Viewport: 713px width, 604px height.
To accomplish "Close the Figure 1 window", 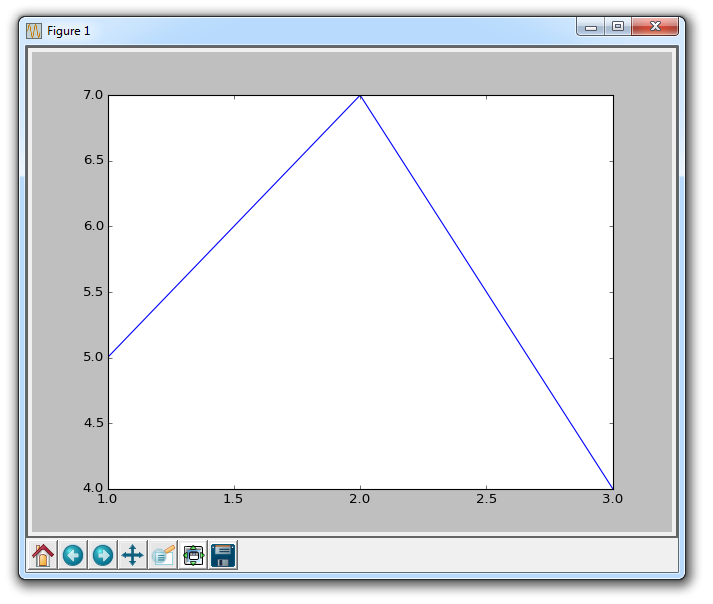I will coord(656,27).
